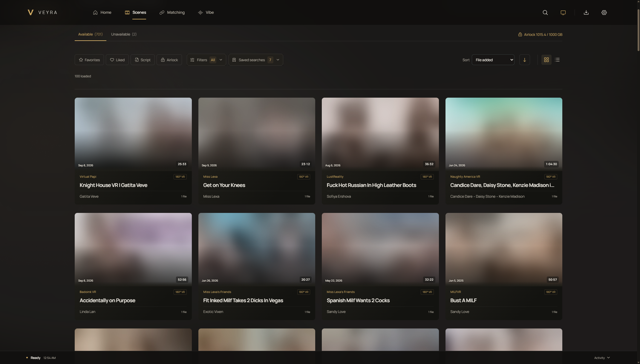Click the Airlock lock icon storage indicator

pyautogui.click(x=540, y=35)
